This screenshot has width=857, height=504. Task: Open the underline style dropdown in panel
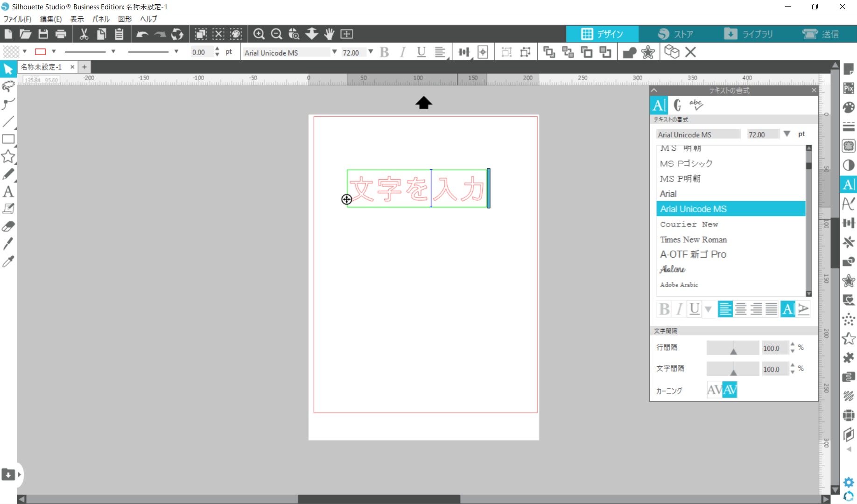pyautogui.click(x=708, y=309)
